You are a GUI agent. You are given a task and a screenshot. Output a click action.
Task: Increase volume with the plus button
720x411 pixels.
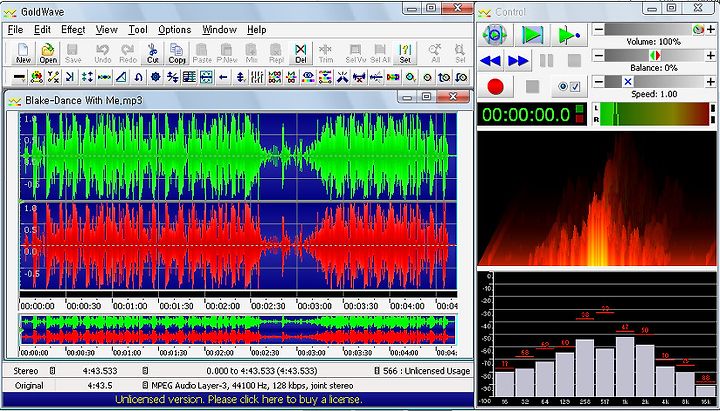711,30
